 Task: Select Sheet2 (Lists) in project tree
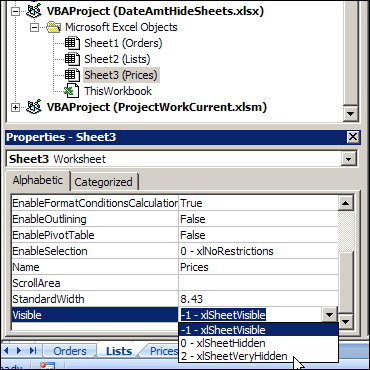[x=117, y=59]
